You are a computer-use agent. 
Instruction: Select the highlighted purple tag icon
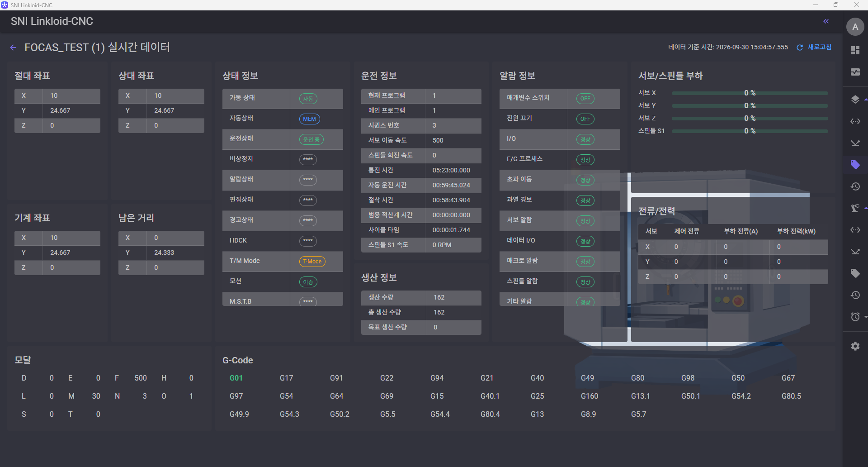[x=855, y=165]
